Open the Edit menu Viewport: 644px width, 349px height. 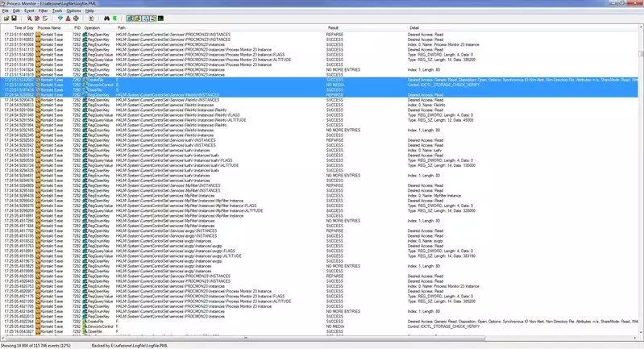tap(16, 10)
